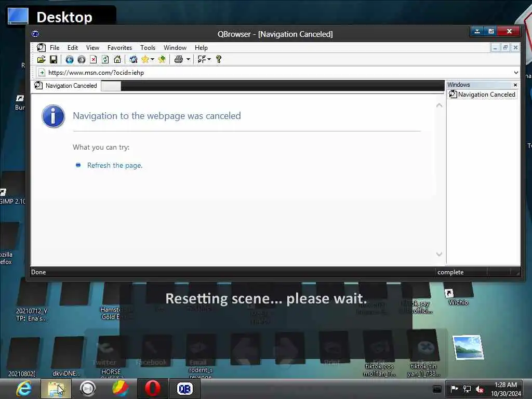This screenshot has height=399, width=532.
Task: Click the Refresh the page link
Action: (115, 165)
